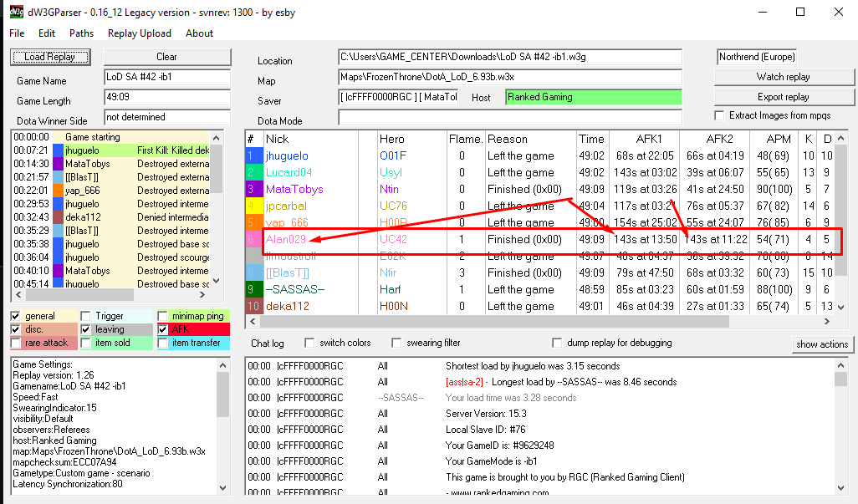Enable the rare attack checkbox
The height and width of the screenshot is (504, 858).
15,343
